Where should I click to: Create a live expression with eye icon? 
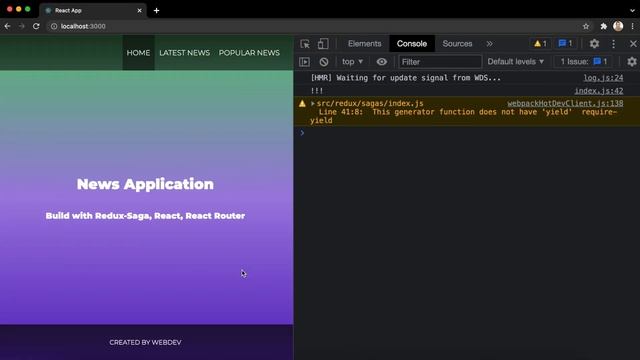pyautogui.click(x=382, y=62)
